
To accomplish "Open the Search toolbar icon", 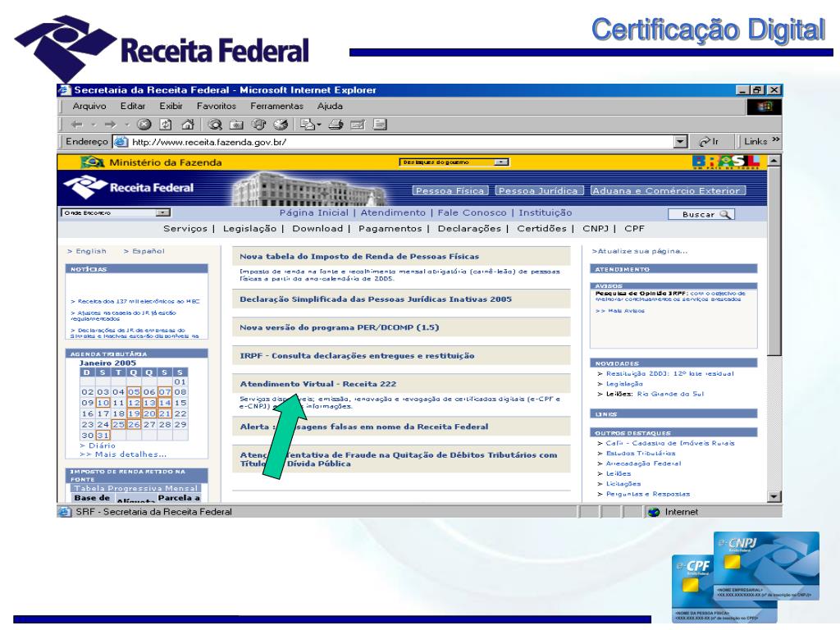I will [216, 125].
